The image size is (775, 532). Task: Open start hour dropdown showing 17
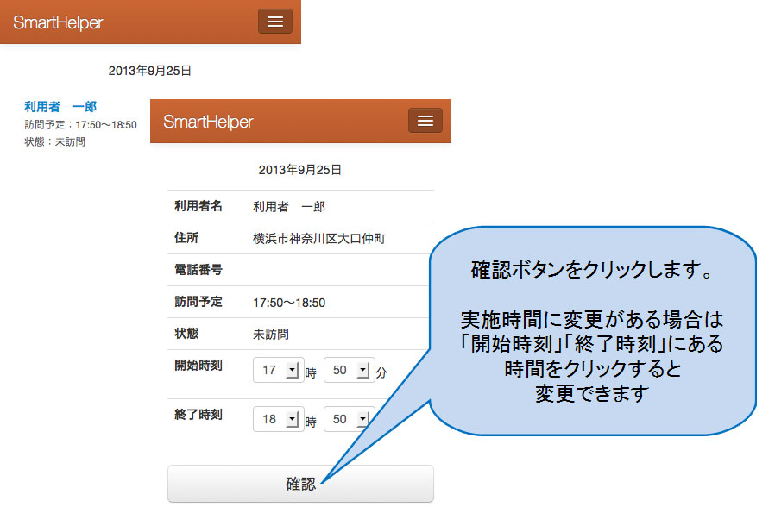point(278,370)
